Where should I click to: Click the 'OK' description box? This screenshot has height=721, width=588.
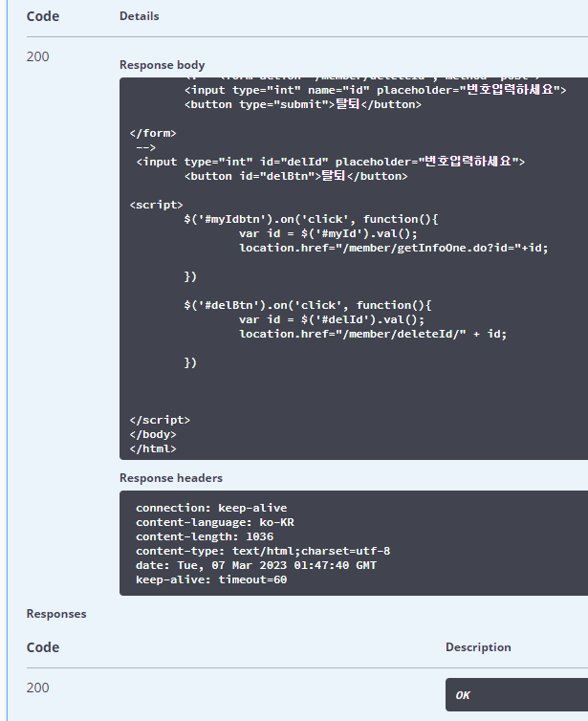(516, 695)
